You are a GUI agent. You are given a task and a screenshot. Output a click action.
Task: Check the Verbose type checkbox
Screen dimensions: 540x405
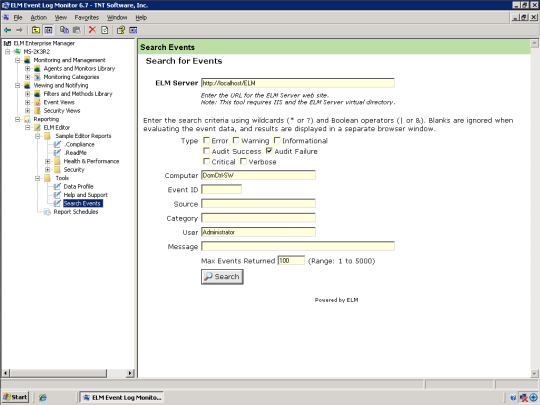click(x=243, y=161)
